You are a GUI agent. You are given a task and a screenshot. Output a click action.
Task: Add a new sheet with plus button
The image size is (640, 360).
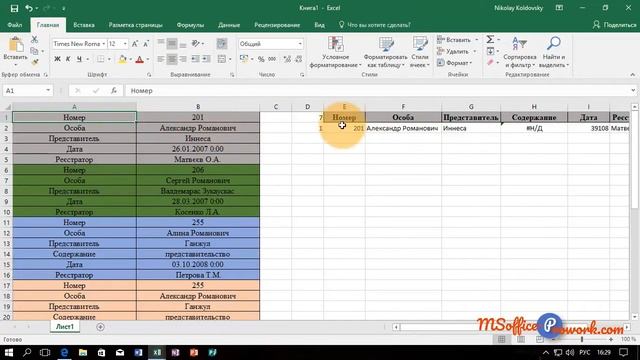coord(100,327)
